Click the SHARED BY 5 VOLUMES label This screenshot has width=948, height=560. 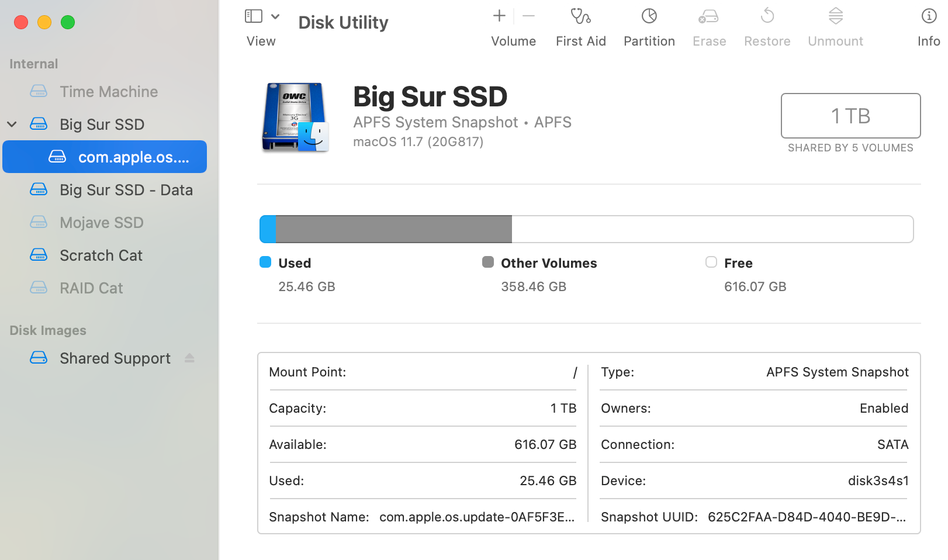(x=850, y=148)
